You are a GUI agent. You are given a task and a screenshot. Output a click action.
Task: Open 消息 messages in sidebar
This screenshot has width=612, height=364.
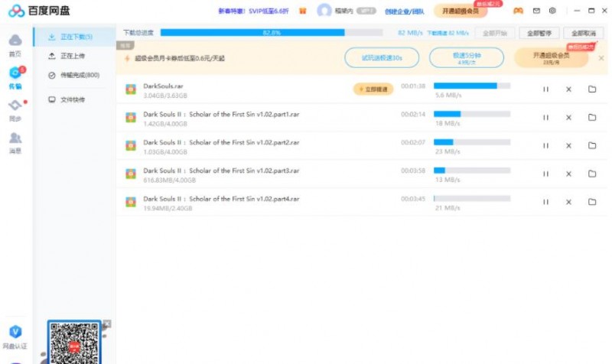pyautogui.click(x=15, y=143)
